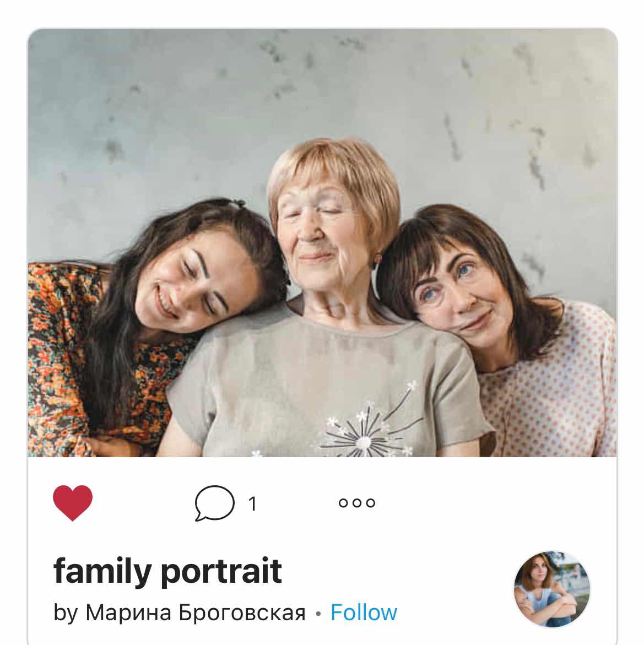
Task: Open the three-dot more options menu
Action: tap(357, 503)
